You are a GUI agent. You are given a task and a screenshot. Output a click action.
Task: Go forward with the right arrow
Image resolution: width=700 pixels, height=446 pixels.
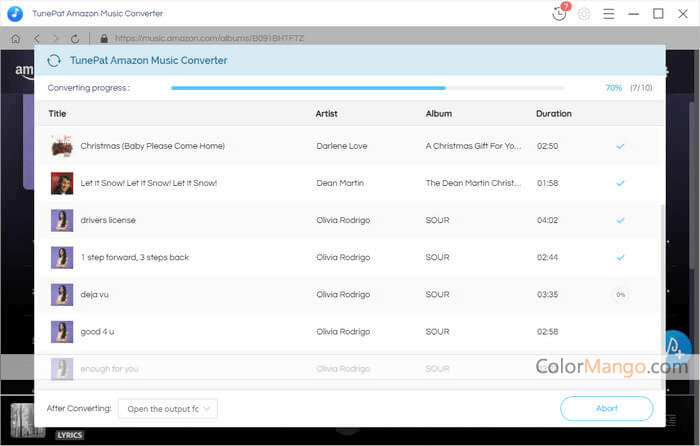(x=56, y=38)
